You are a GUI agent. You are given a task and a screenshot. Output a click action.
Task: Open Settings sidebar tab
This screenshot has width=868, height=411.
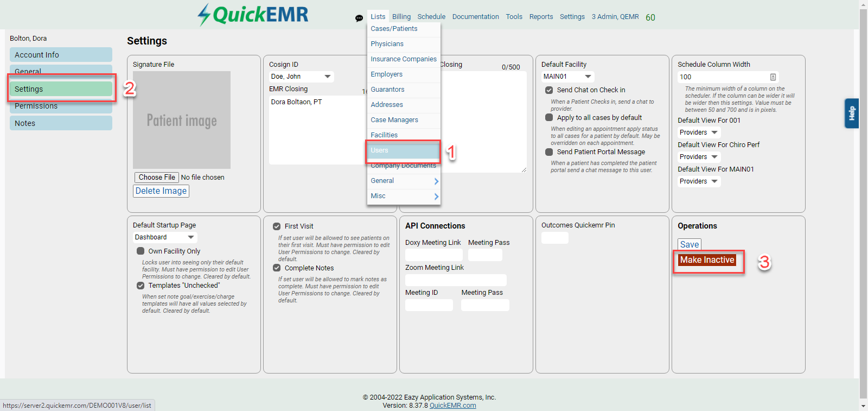[61, 89]
